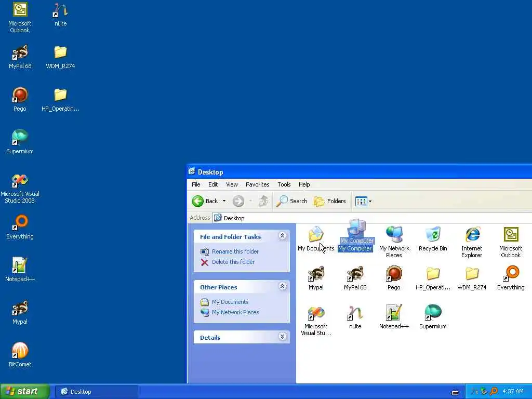This screenshot has width=532, height=399.
Task: Select My Network Places icon in file pane
Action: 394,242
